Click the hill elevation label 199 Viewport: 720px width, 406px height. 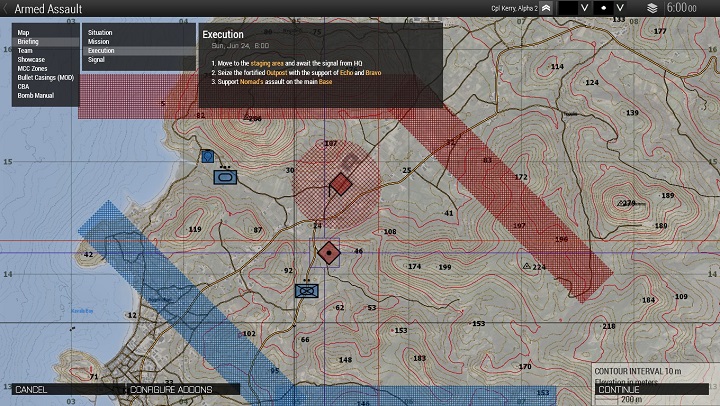(x=444, y=267)
